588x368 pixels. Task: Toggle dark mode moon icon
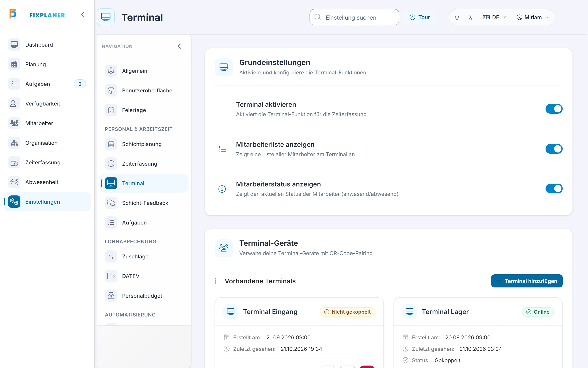471,17
